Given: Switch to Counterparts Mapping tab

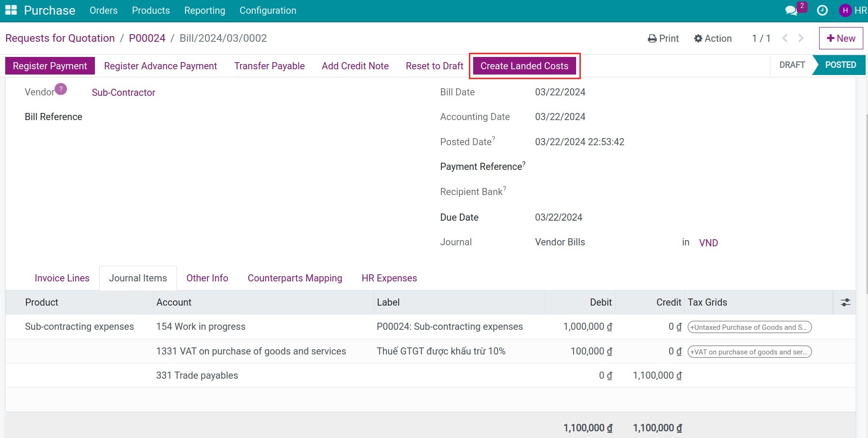Looking at the screenshot, I should tap(295, 278).
